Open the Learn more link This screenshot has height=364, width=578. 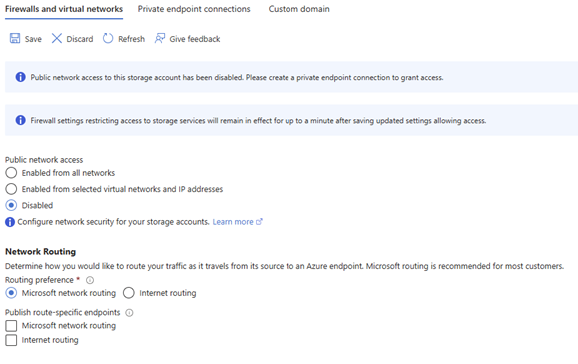233,222
